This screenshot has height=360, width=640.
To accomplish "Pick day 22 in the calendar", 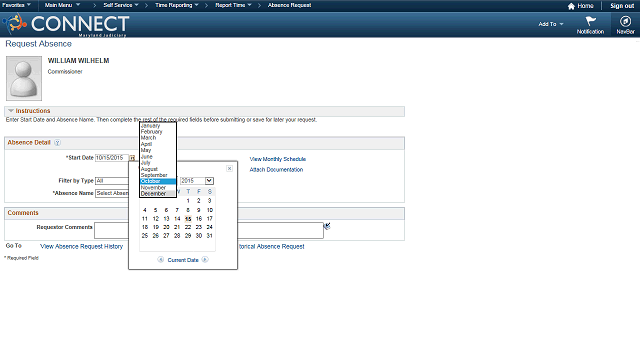I will [x=188, y=227].
